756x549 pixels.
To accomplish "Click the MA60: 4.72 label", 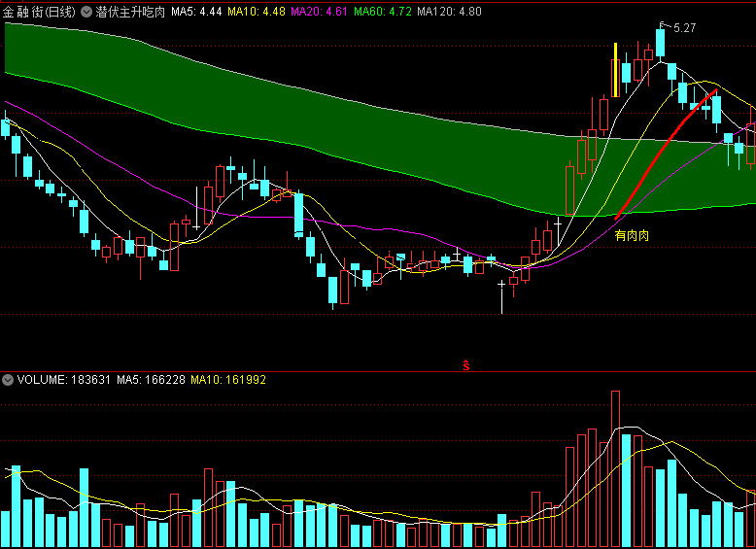I will point(383,12).
